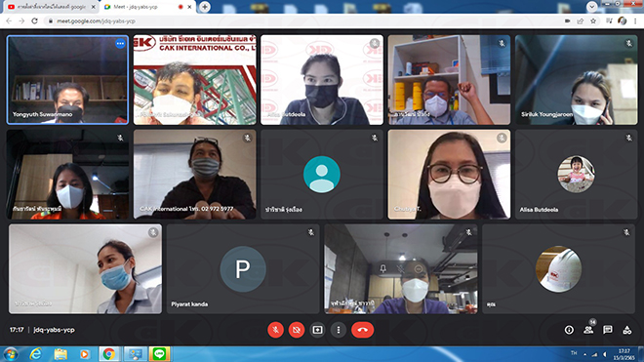
Task: Click the Piyarat kanda participant tile
Action: click(x=243, y=268)
